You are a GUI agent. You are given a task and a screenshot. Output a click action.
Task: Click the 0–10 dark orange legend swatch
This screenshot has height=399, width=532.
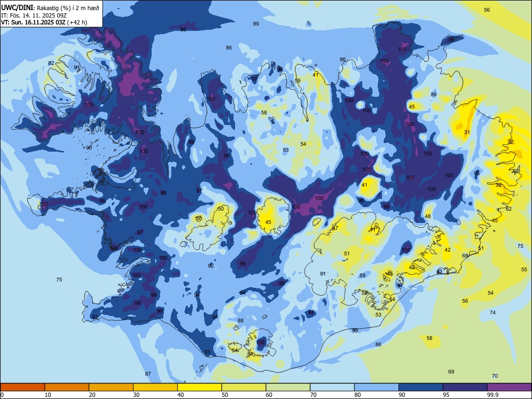click(22, 387)
